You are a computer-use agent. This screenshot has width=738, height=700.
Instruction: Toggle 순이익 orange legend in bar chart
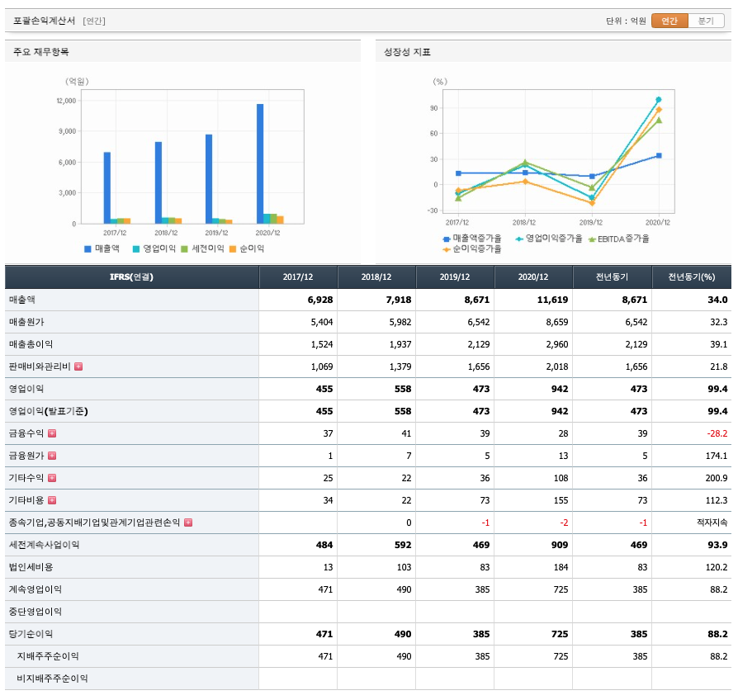(x=247, y=248)
